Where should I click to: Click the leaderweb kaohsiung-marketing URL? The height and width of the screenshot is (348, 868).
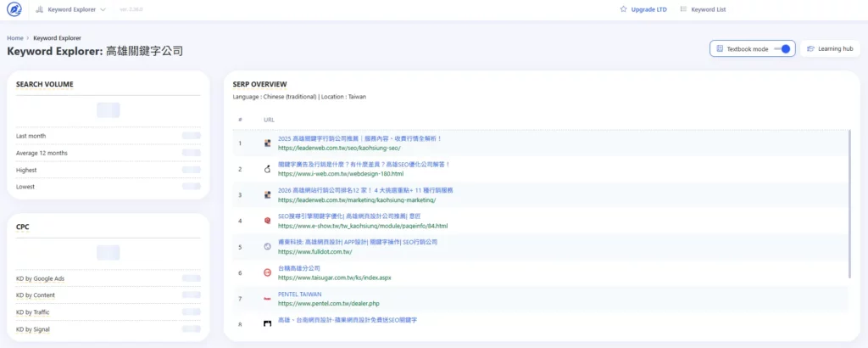coord(357,199)
